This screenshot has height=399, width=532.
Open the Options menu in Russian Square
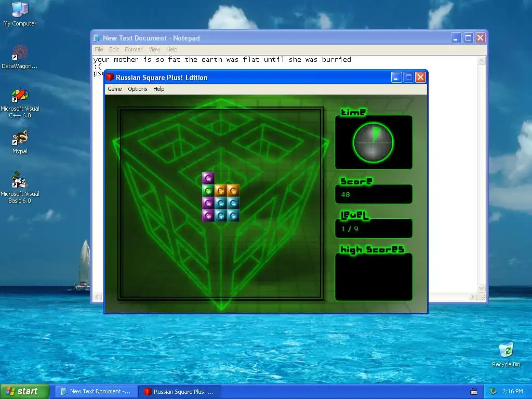(137, 89)
